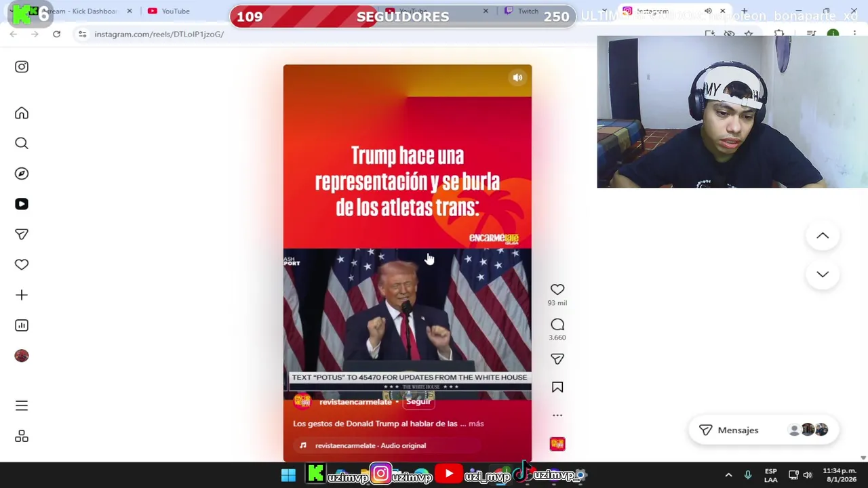Open the reel three-dots options
This screenshot has width=868, height=488.
[x=557, y=415]
